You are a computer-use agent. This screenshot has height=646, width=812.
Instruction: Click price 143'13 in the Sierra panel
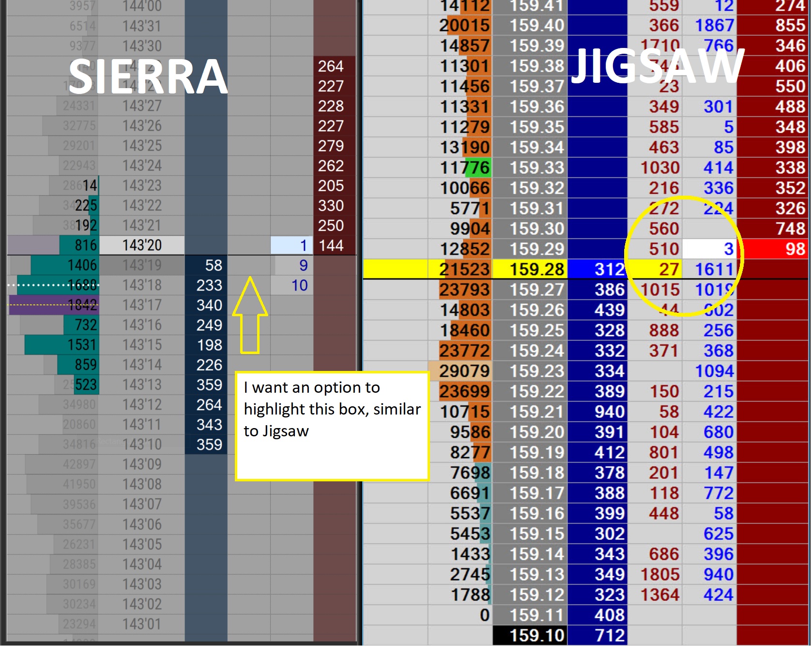click(142, 385)
